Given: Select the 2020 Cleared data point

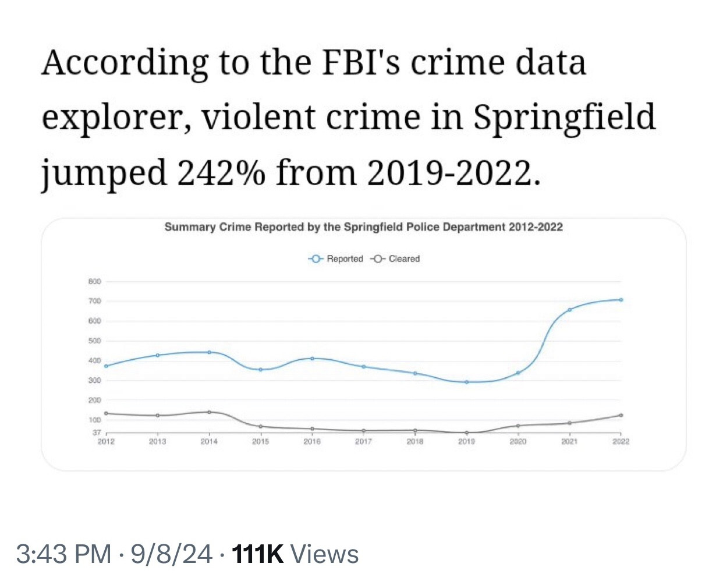Looking at the screenshot, I should coord(518,426).
